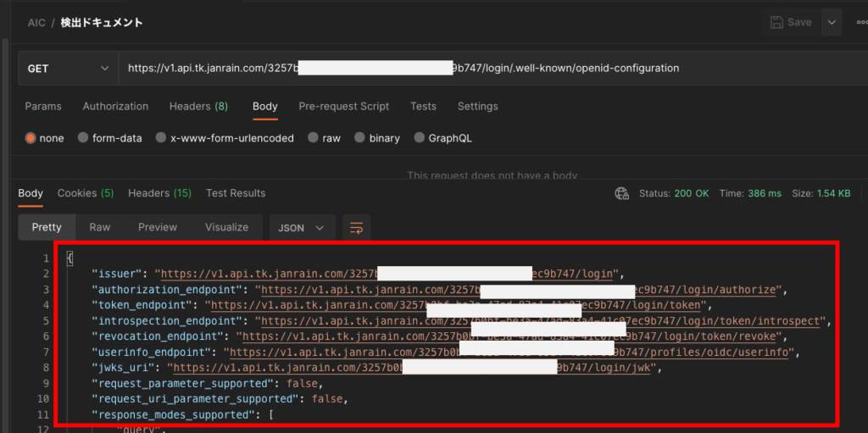Open the Test Results response tab
The width and height of the screenshot is (868, 433).
[236, 193]
